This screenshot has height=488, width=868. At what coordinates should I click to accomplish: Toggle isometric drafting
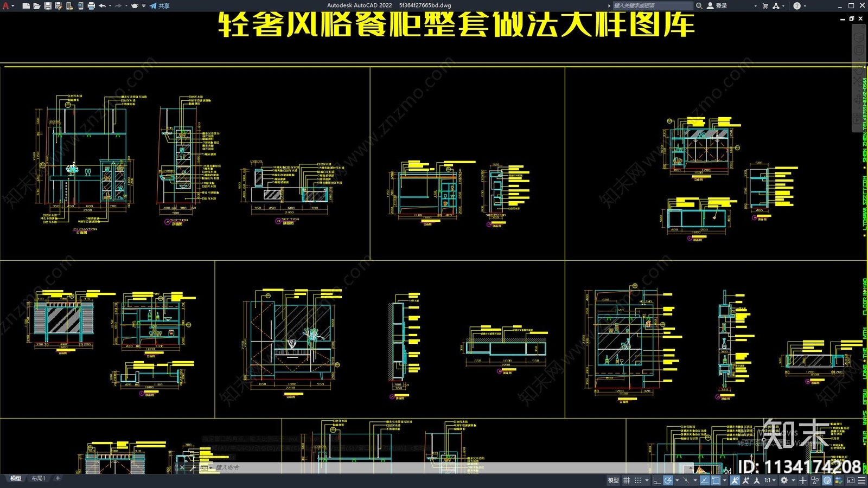[686, 480]
